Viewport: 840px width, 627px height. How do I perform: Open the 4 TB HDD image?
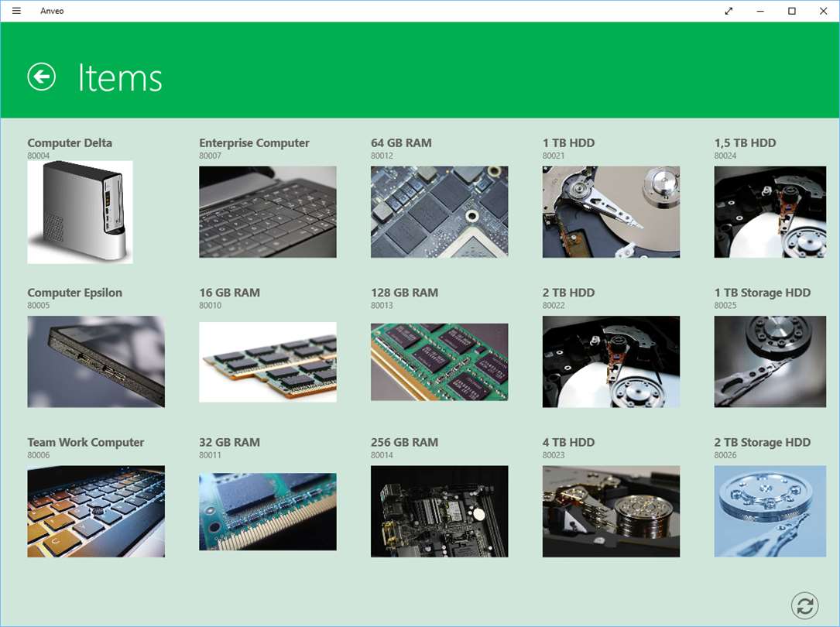[612, 512]
